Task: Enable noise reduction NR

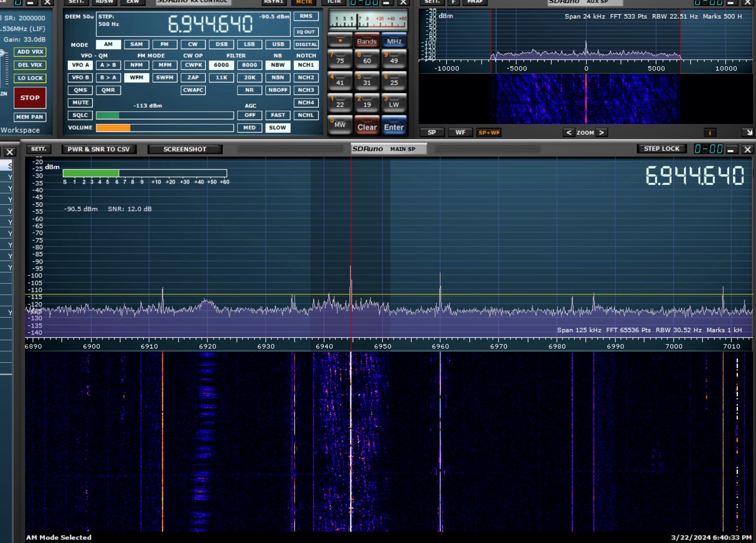Action: 249,90
